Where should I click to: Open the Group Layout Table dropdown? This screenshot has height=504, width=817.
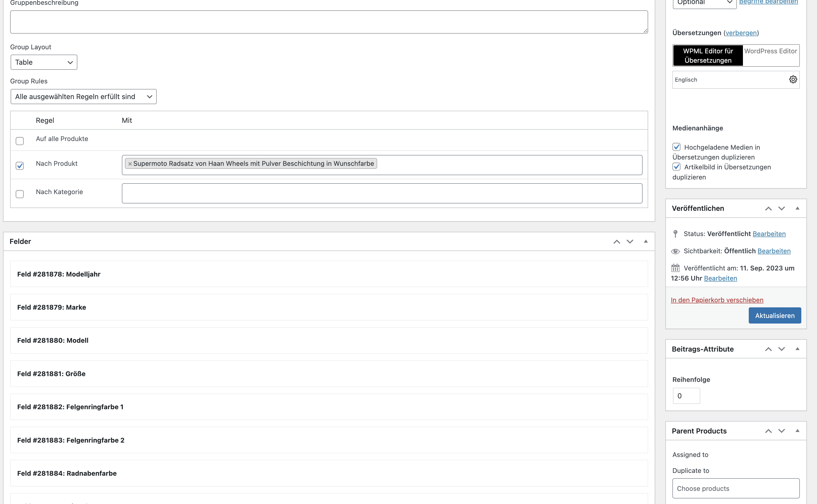tap(44, 62)
